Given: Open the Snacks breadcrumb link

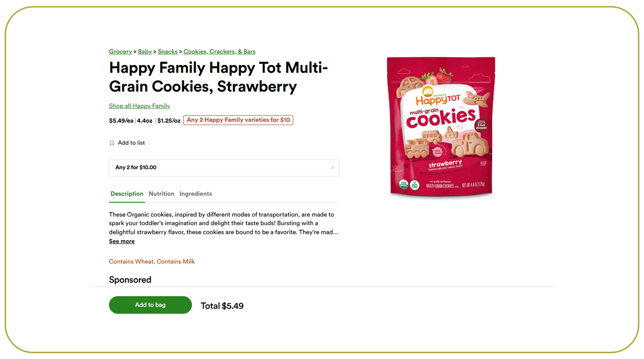Looking at the screenshot, I should coord(167,52).
